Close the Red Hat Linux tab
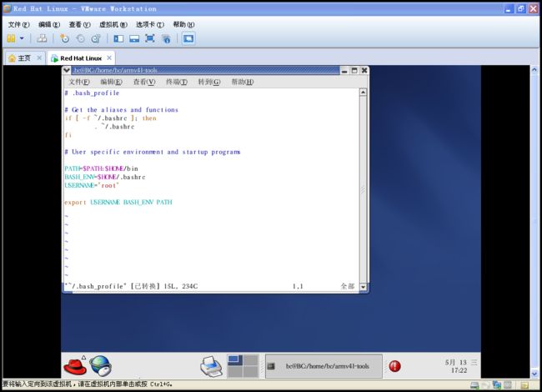Viewport: 542px width, 392px height. point(109,58)
